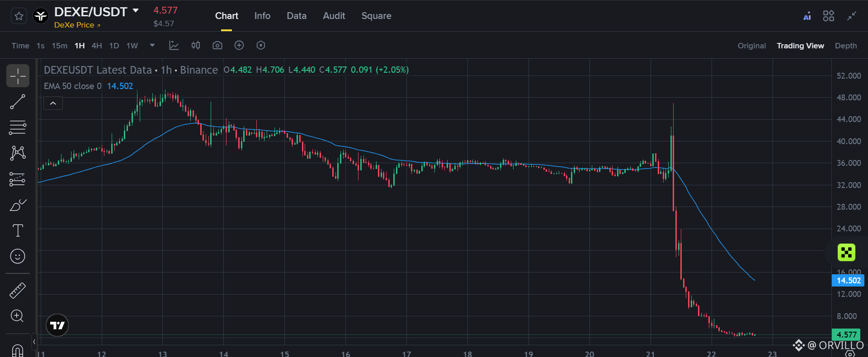Collapse the indicator legend chevron
This screenshot has height=357, width=868.
pyautogui.click(x=53, y=103)
